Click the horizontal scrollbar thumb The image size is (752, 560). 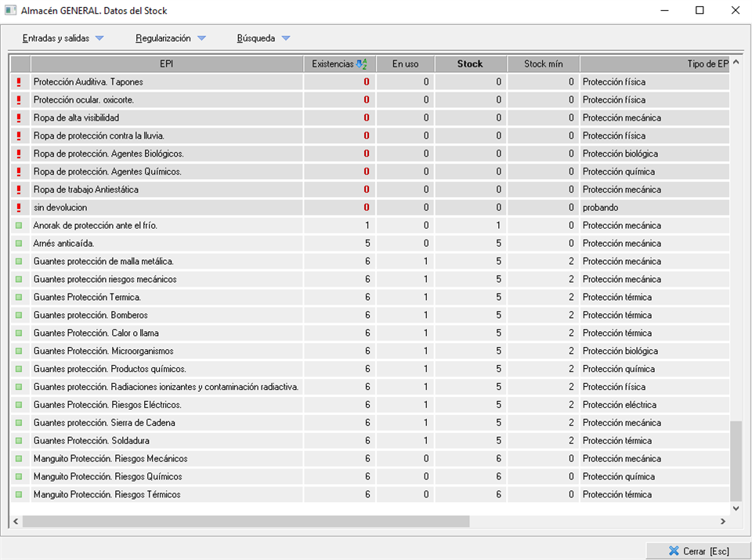(x=245, y=522)
